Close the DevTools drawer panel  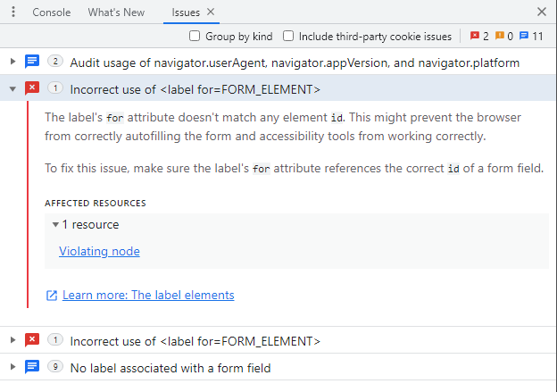[542, 13]
